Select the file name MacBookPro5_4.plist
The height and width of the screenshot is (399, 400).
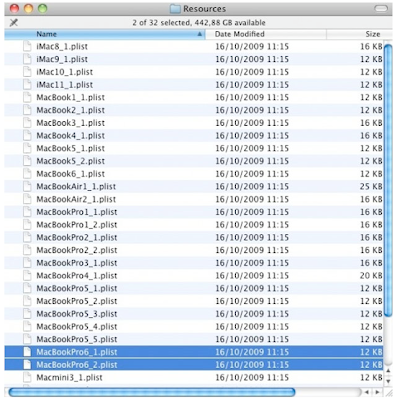click(77, 326)
